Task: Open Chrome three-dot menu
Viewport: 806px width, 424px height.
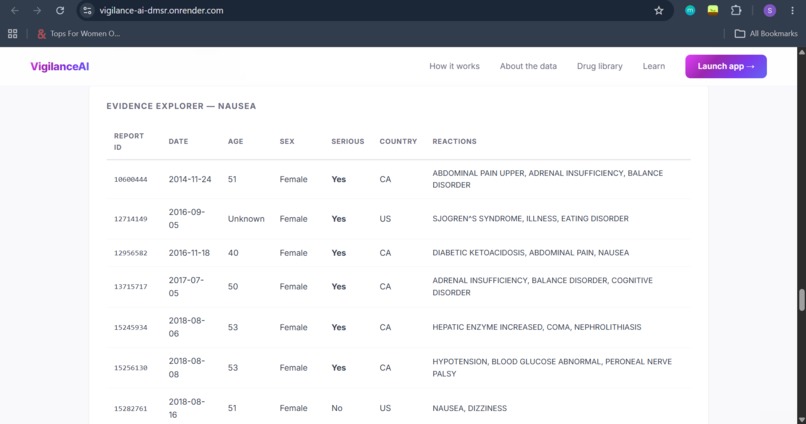Action: (x=792, y=10)
